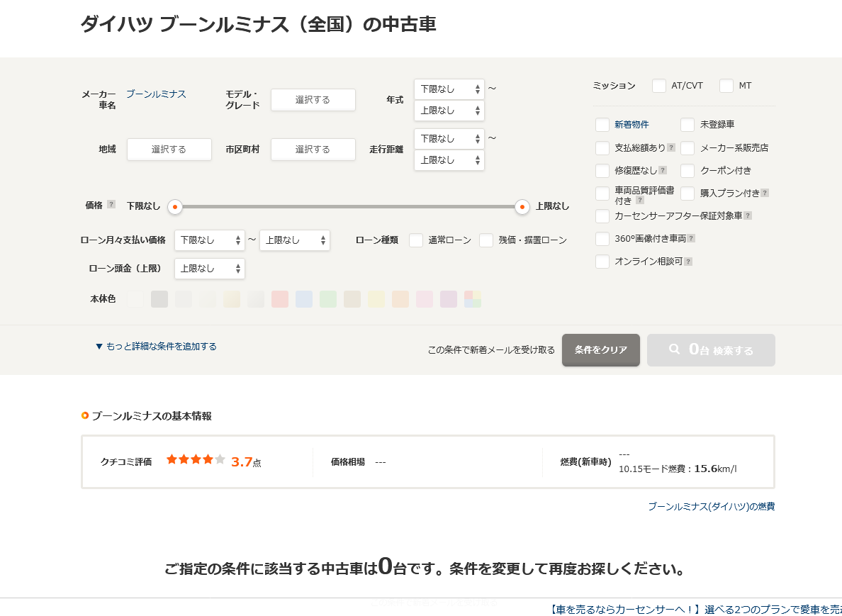Open help icon beside 360°画像付き車両
The image size is (842, 616).
692,238
